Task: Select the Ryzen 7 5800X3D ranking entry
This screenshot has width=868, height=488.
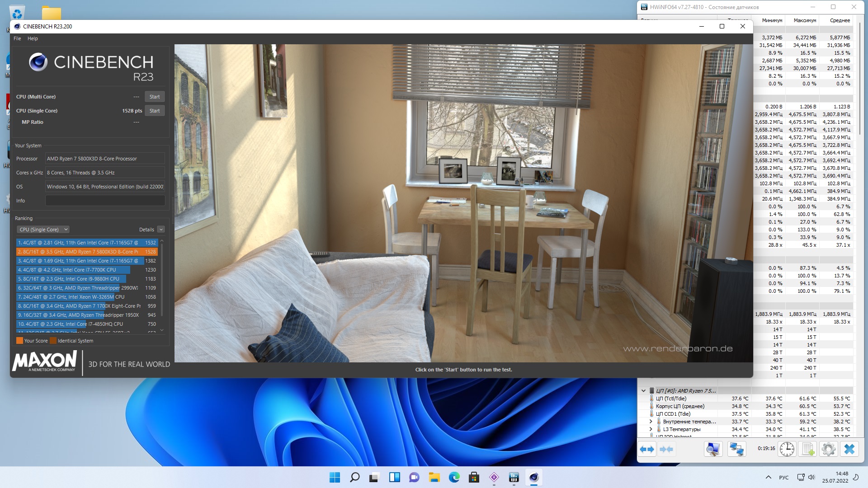Action: [87, 252]
